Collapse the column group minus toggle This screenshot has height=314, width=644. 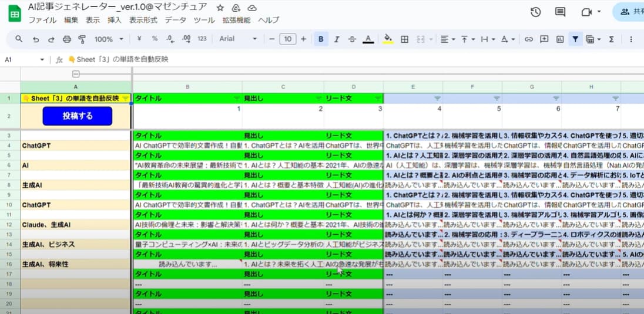pos(76,75)
